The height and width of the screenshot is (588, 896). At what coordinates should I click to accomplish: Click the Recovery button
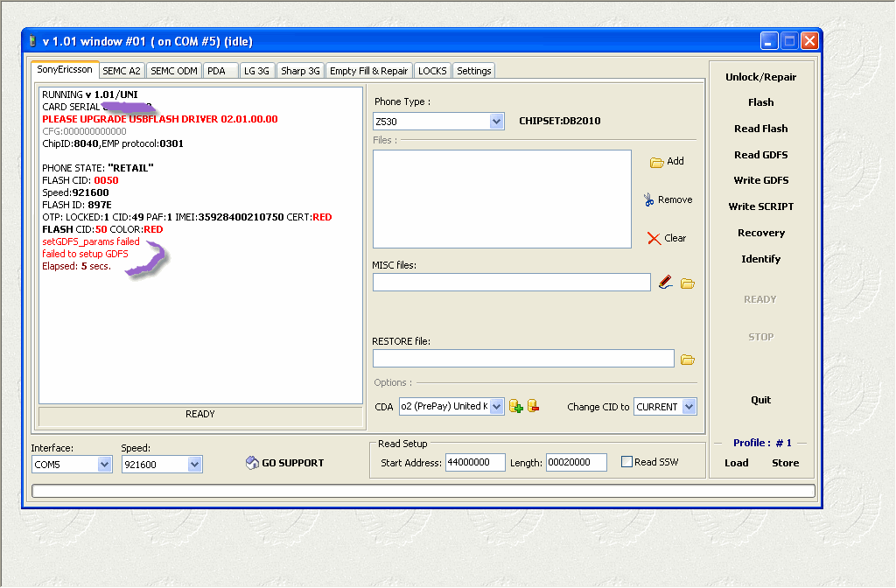760,233
